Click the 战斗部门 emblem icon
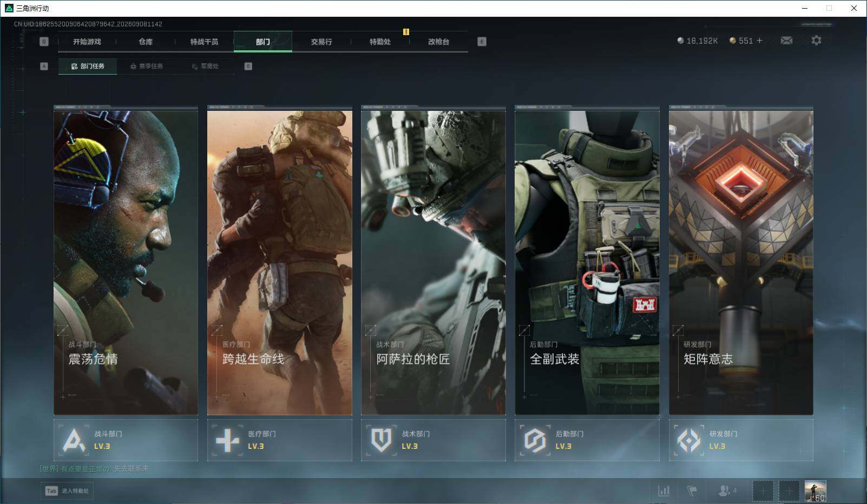Image resolution: width=867 pixels, height=504 pixels. (x=74, y=440)
